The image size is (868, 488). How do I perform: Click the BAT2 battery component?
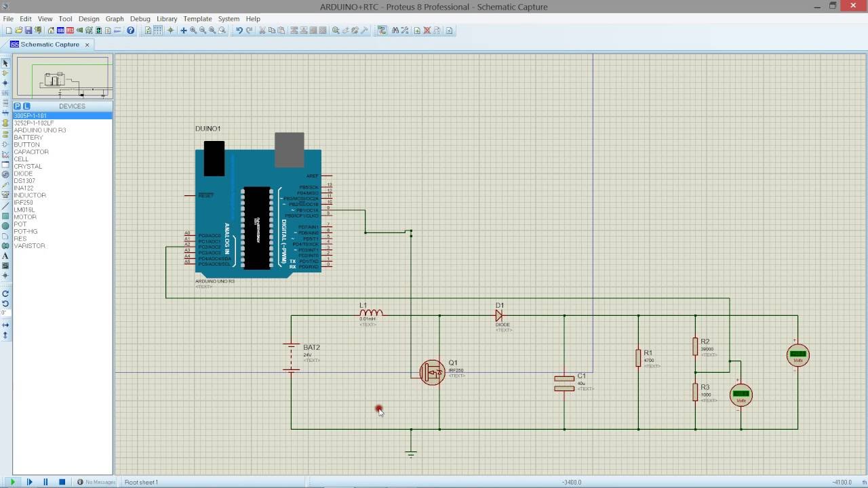(291, 357)
